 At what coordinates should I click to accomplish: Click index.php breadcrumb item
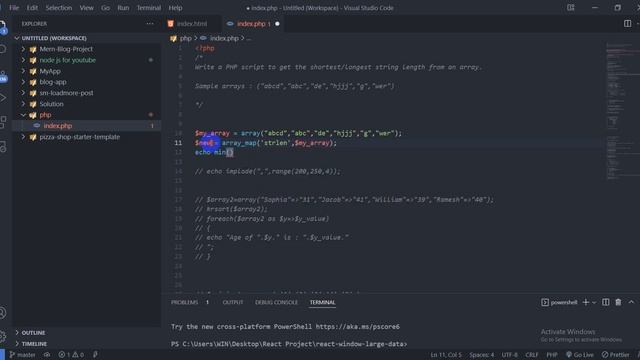[224, 38]
